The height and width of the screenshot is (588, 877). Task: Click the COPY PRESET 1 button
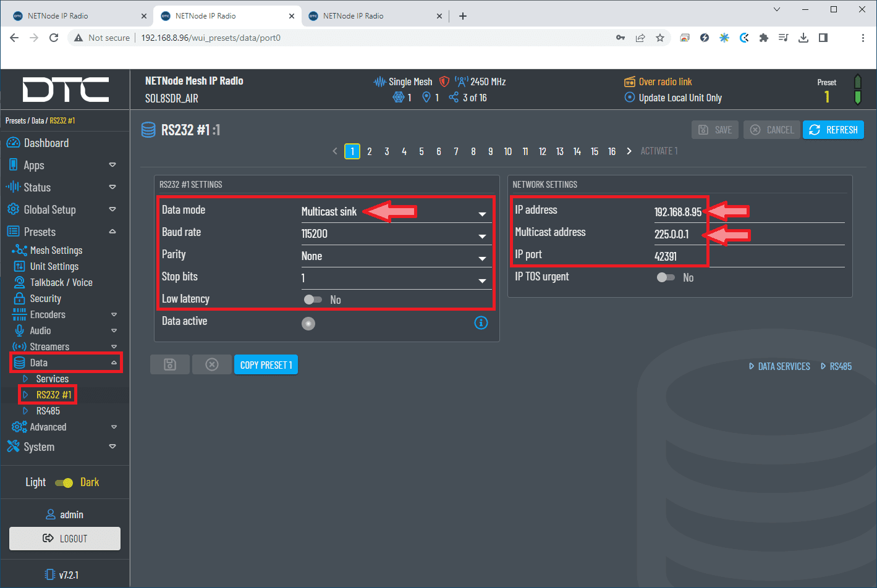(x=266, y=365)
